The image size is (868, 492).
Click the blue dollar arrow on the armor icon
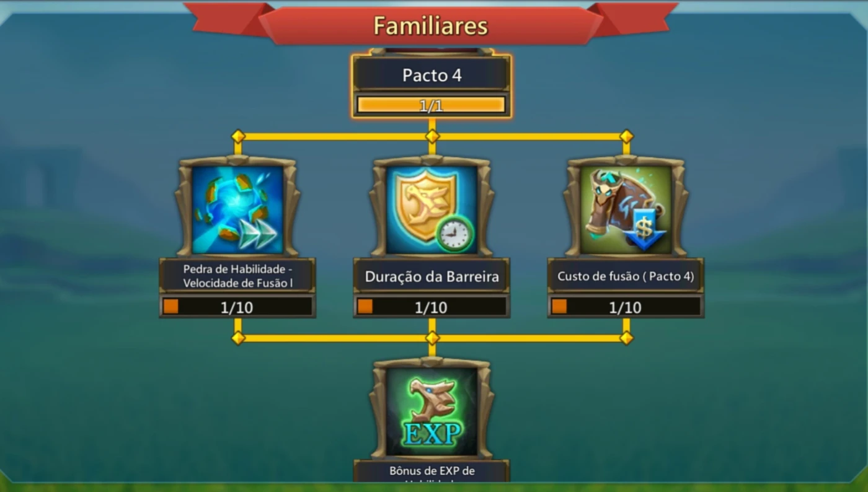(644, 229)
